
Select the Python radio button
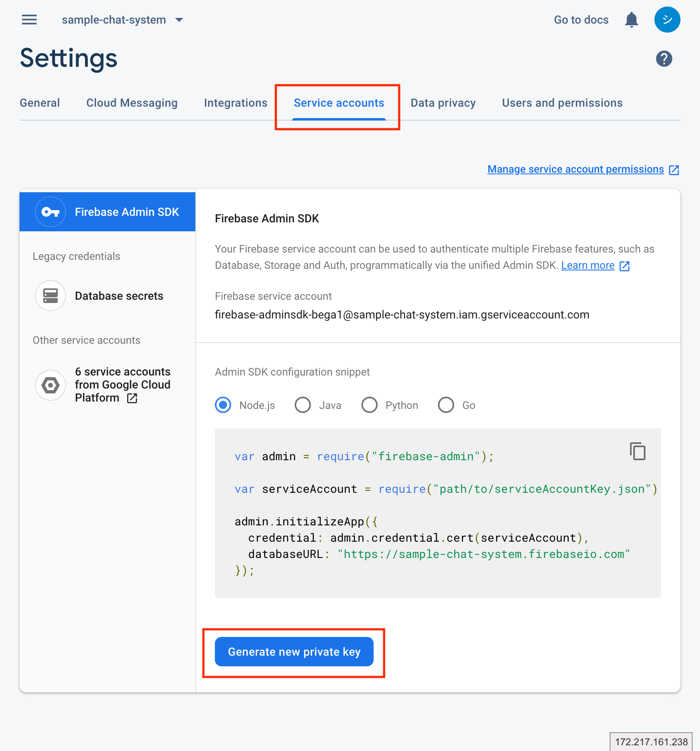pos(370,405)
